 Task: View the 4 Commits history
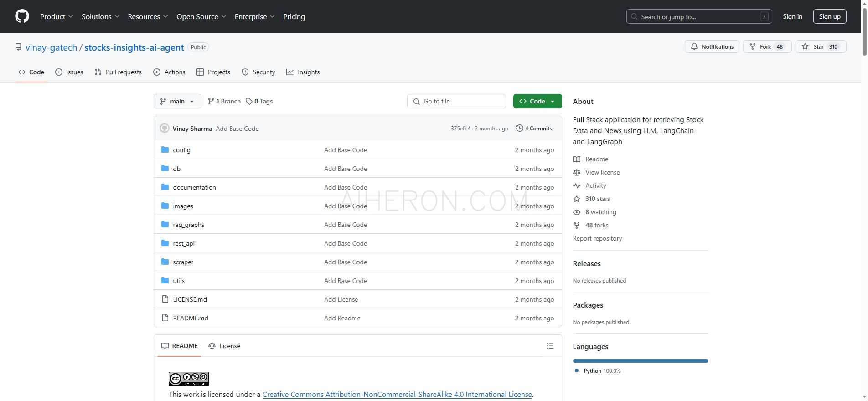[534, 128]
